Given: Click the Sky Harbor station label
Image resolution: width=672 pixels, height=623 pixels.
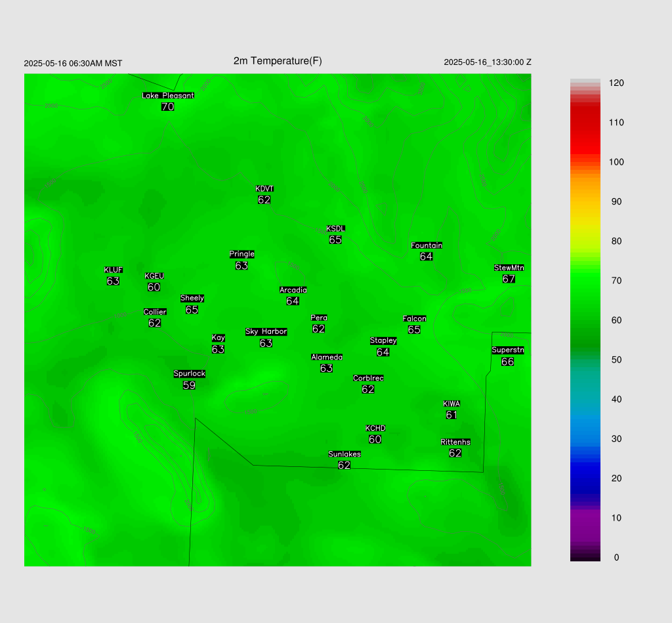Looking at the screenshot, I should [x=266, y=332].
